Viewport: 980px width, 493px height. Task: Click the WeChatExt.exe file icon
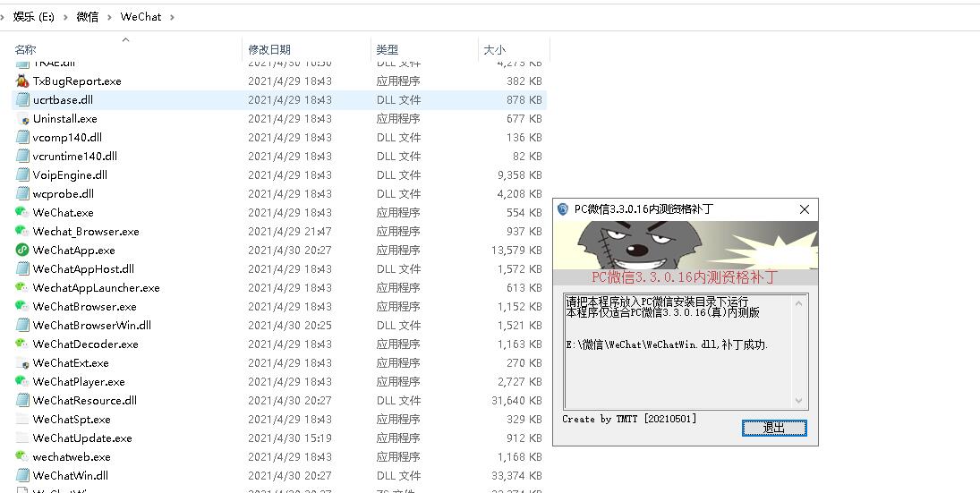[22, 362]
